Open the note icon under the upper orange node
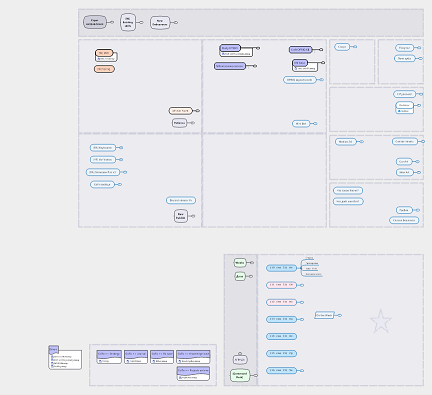Image resolution: width=432 pixels, height=395 pixels. tap(99, 59)
